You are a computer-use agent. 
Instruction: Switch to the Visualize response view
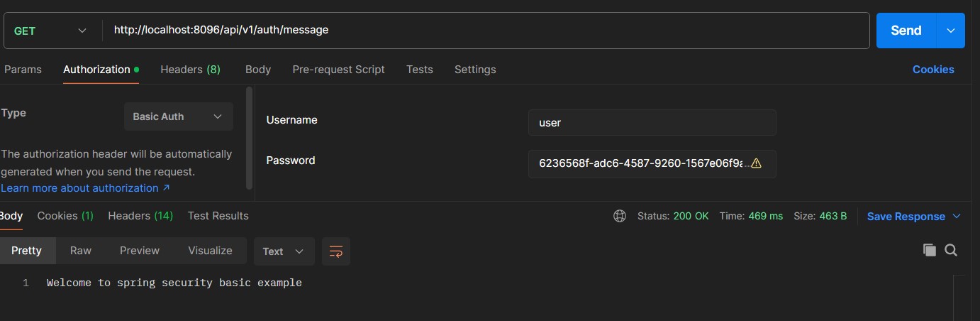(210, 251)
